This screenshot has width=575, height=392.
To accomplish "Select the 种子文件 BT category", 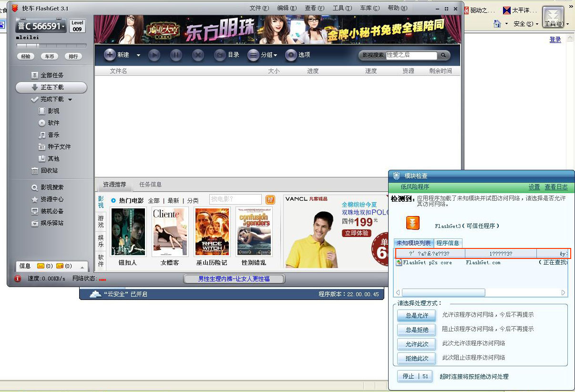I will [54, 147].
